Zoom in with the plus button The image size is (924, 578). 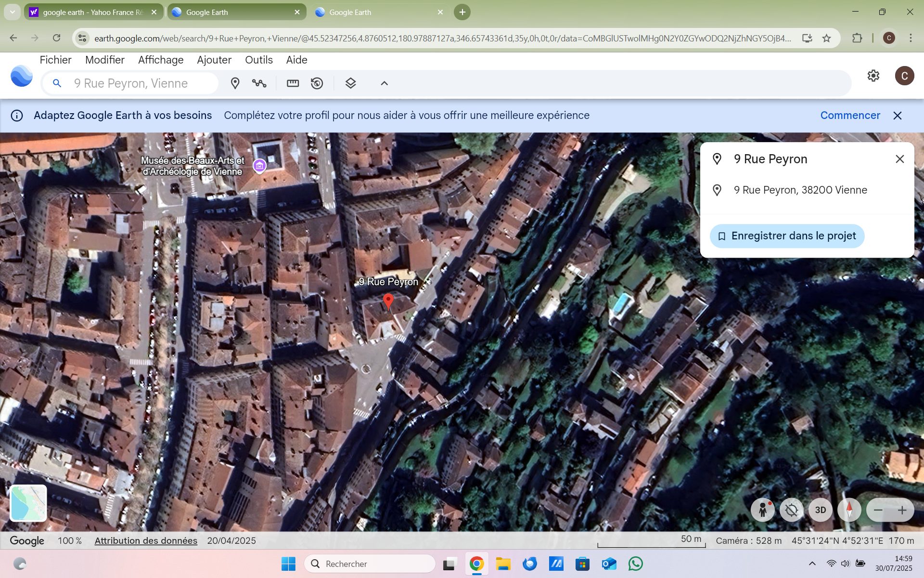pos(902,510)
